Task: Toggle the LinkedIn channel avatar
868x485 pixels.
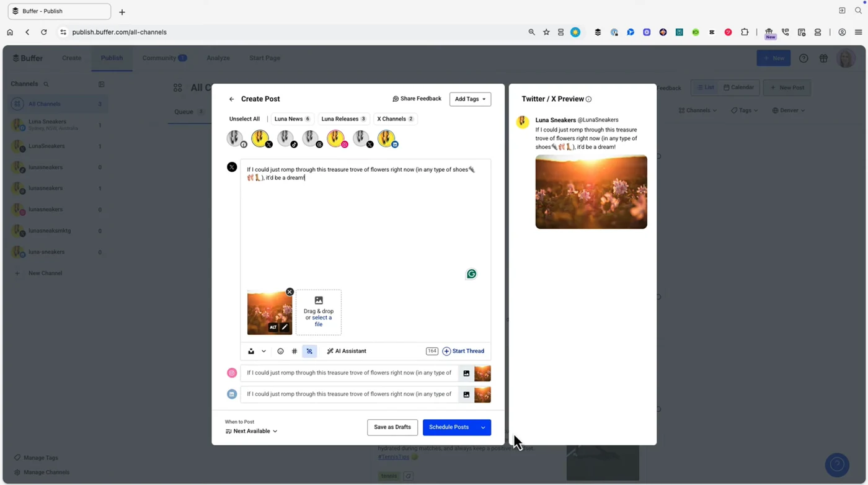Action: (x=387, y=138)
